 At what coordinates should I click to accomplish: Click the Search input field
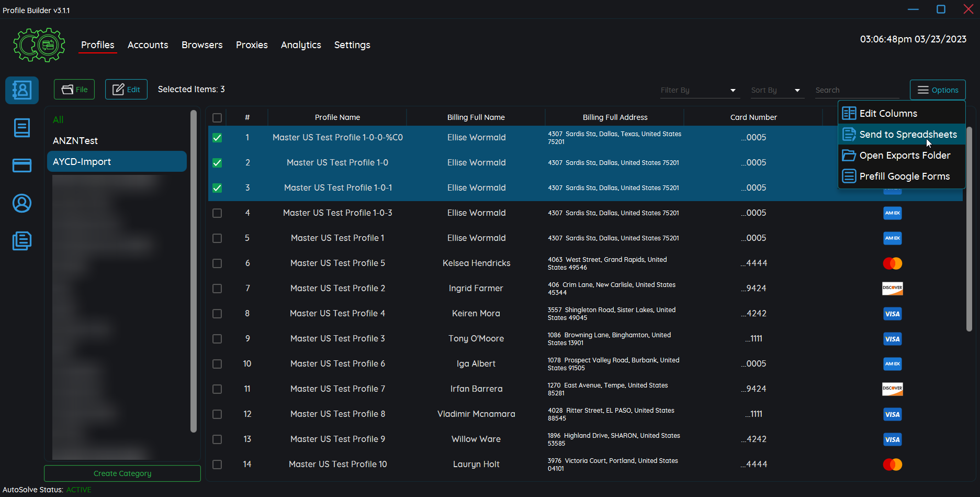[857, 90]
